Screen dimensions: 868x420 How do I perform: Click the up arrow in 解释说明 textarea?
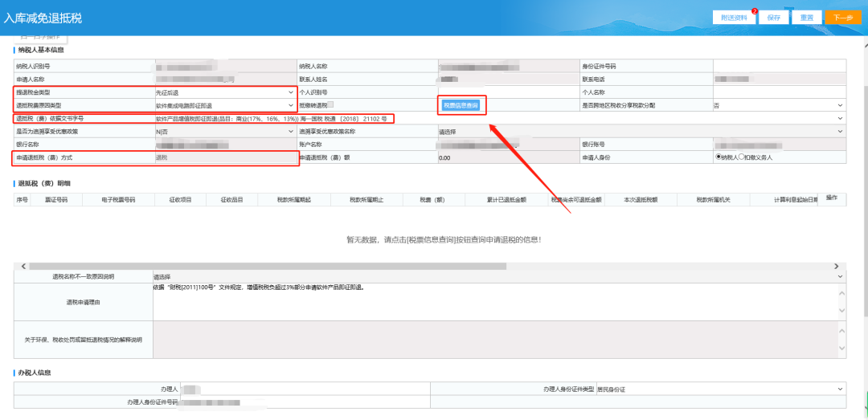click(842, 330)
